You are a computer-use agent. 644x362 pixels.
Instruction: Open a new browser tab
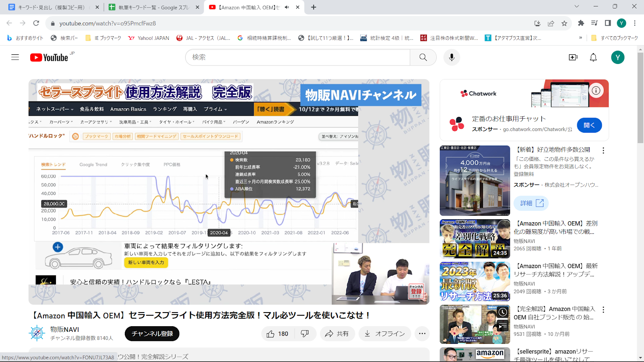pyautogui.click(x=314, y=7)
